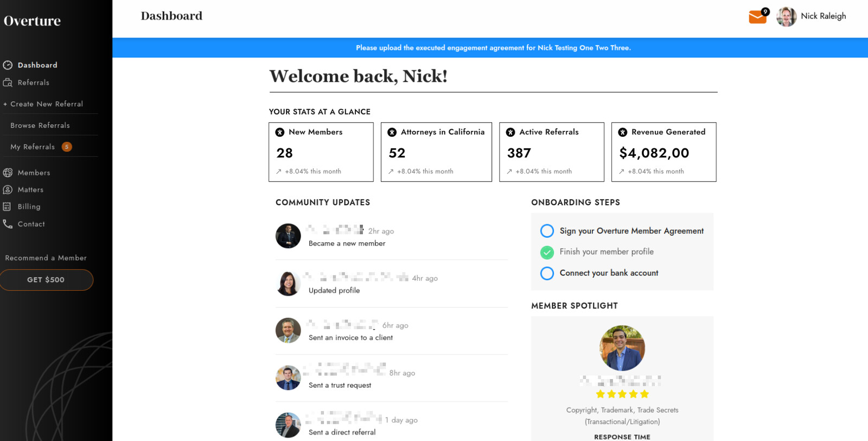868x441 pixels.
Task: Click the $4,082,00 revenue value
Action: click(x=654, y=153)
